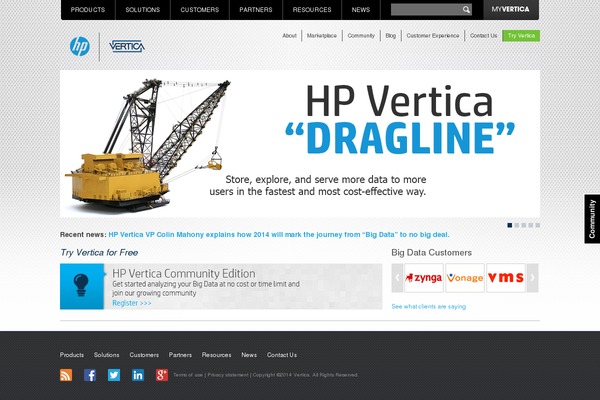Open the About link
Viewport: 600px width, 400px height.
coord(289,36)
